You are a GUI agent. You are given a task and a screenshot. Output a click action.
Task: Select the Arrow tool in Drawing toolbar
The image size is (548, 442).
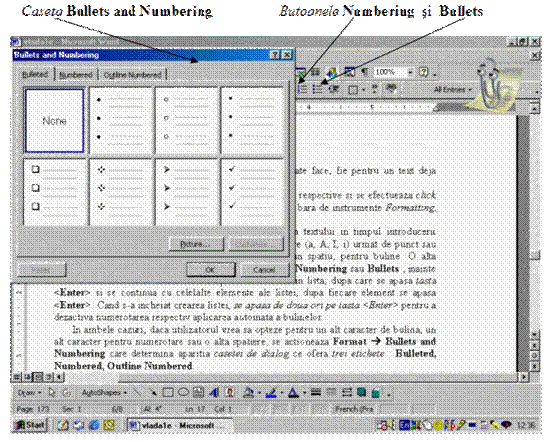(x=152, y=393)
